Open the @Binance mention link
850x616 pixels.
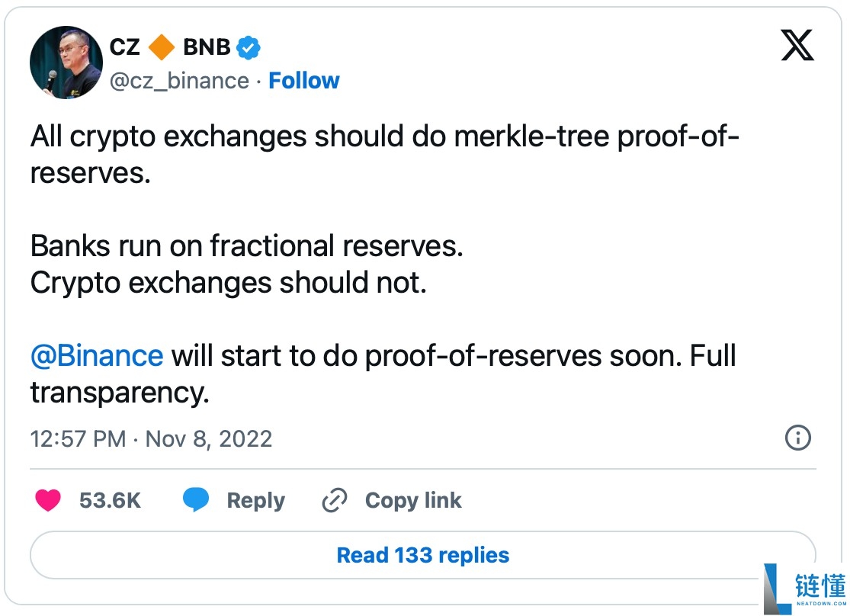click(x=97, y=355)
